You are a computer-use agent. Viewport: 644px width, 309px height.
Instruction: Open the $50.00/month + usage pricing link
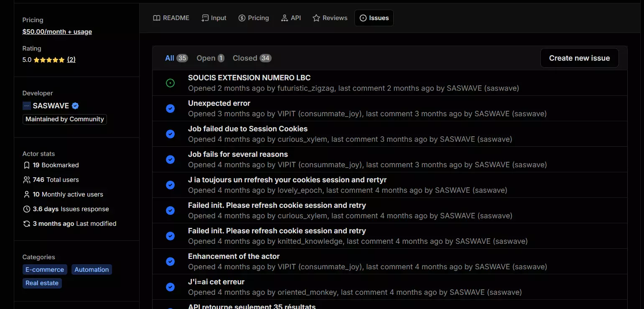[57, 32]
